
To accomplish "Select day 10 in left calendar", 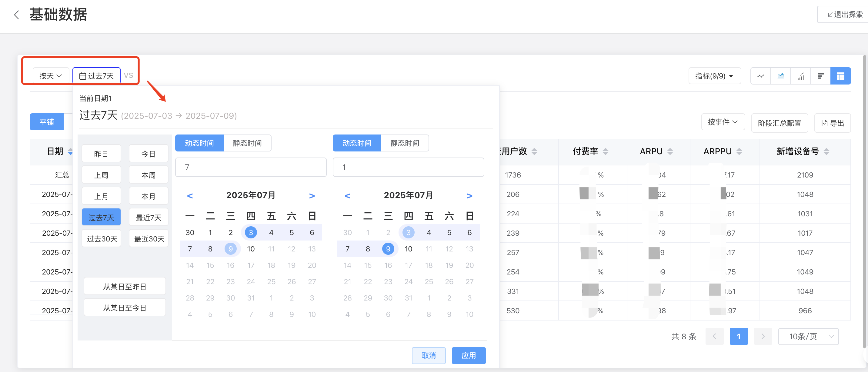I will pos(251,249).
